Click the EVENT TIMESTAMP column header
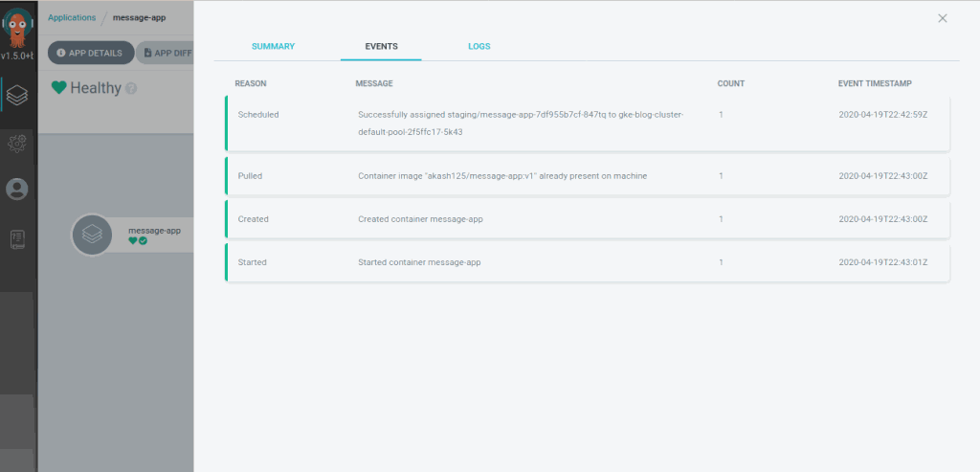 [x=875, y=83]
